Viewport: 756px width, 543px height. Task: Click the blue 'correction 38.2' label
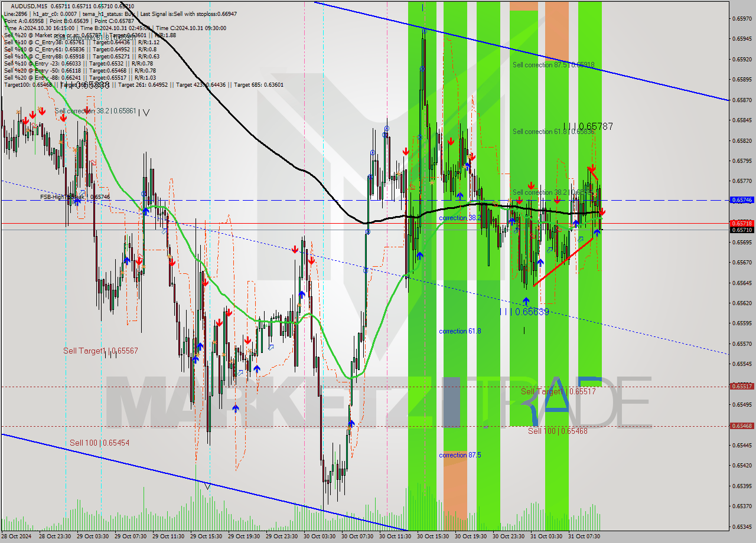460,218
